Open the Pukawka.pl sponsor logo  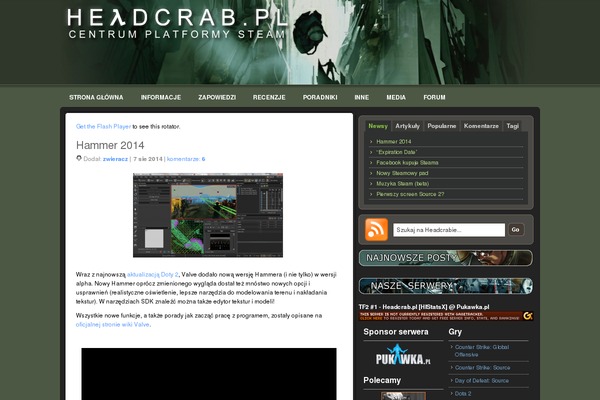click(x=401, y=357)
